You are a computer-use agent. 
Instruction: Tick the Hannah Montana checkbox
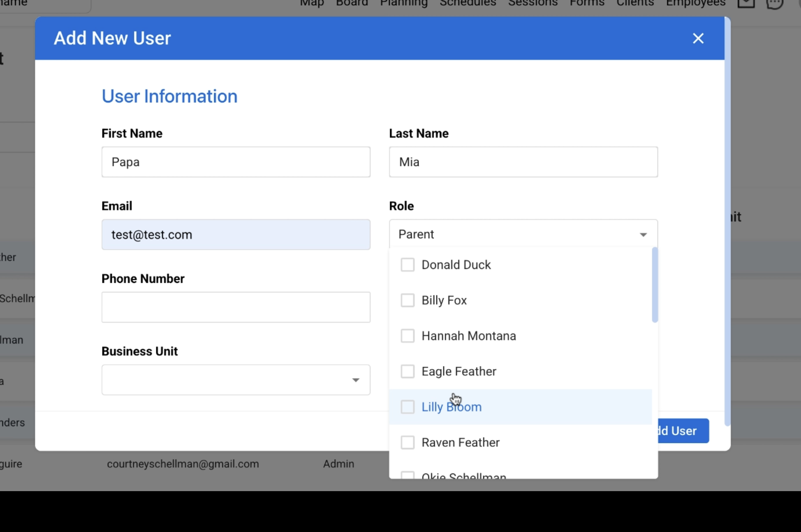click(407, 336)
